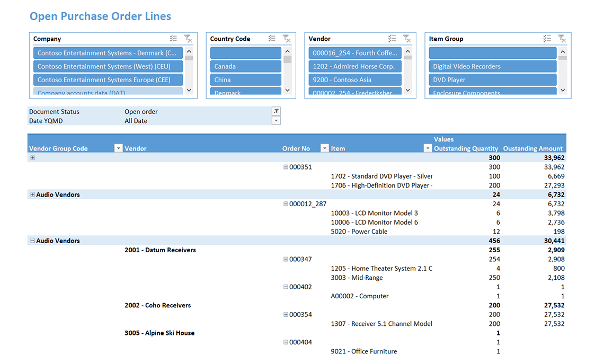Click item A00002 - Computer
Screen dimensions: 604x364
[359, 296]
